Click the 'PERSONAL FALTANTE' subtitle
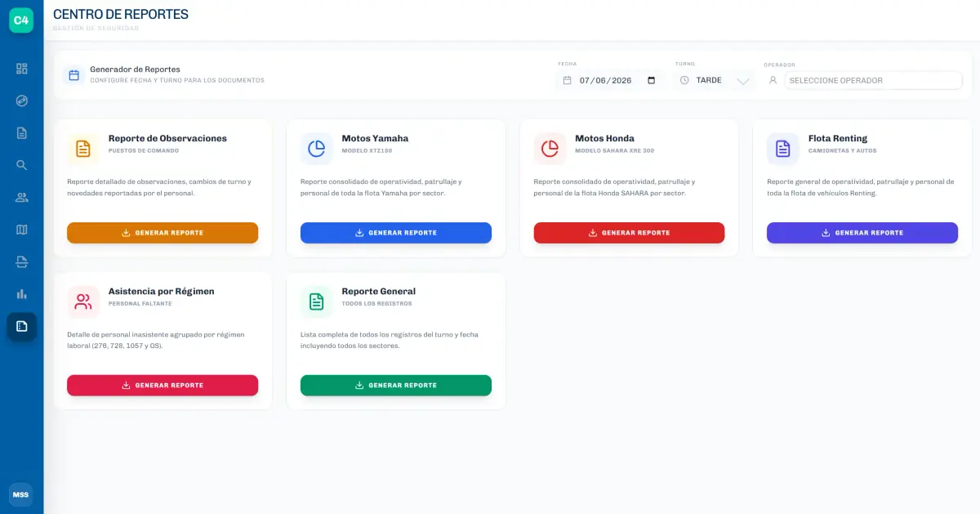980x514 pixels. pyautogui.click(x=140, y=303)
